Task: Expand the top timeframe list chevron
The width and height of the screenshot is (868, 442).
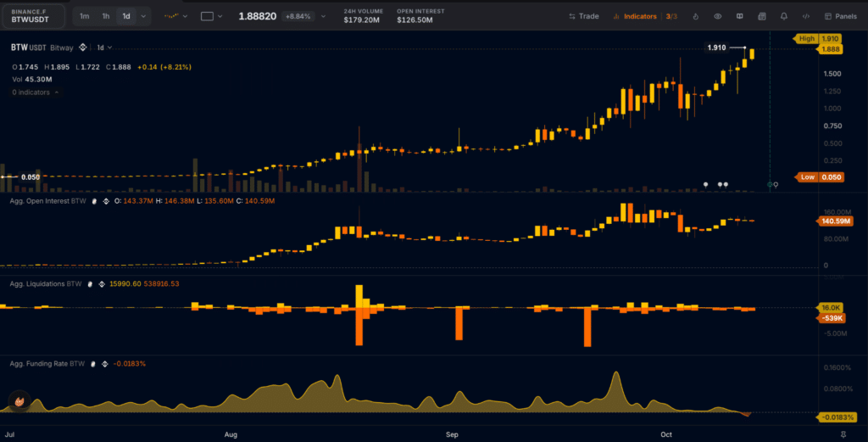Action: (143, 16)
